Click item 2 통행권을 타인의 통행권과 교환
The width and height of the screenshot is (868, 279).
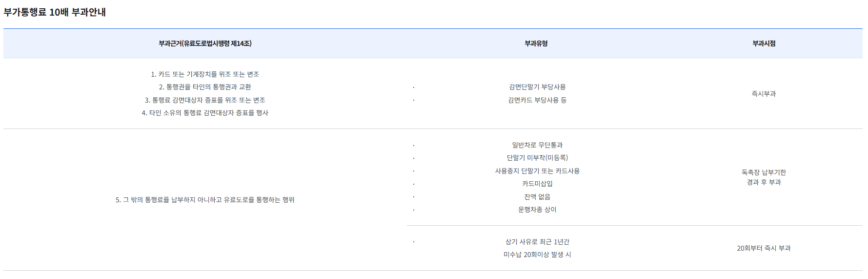click(205, 87)
